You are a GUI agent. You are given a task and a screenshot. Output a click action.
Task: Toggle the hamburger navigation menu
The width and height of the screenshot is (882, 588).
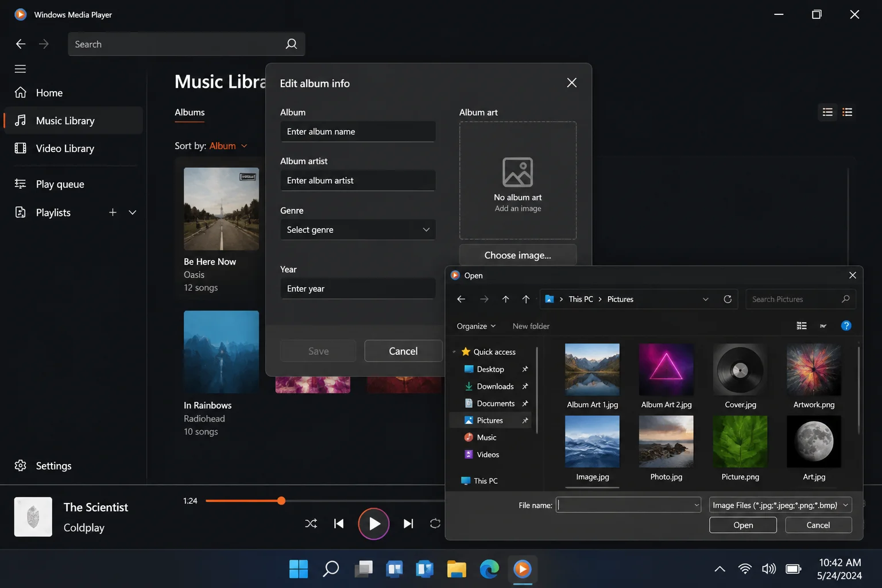pyautogui.click(x=20, y=69)
